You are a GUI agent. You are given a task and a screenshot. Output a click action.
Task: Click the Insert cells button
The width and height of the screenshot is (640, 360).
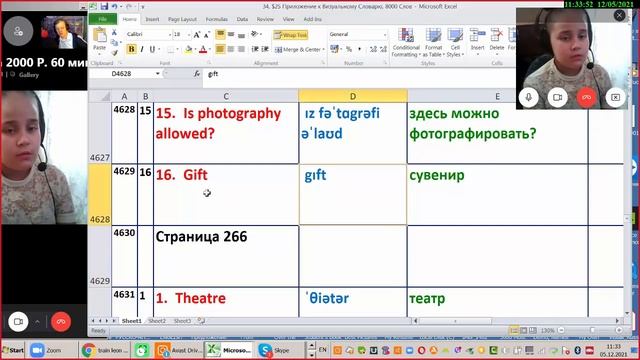[x=477, y=41]
